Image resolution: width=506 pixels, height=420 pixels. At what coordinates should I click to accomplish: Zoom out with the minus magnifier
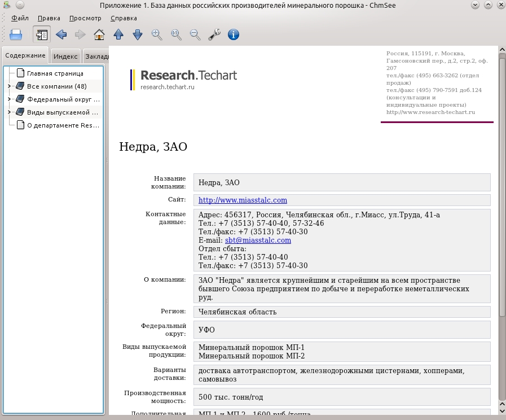[195, 34]
